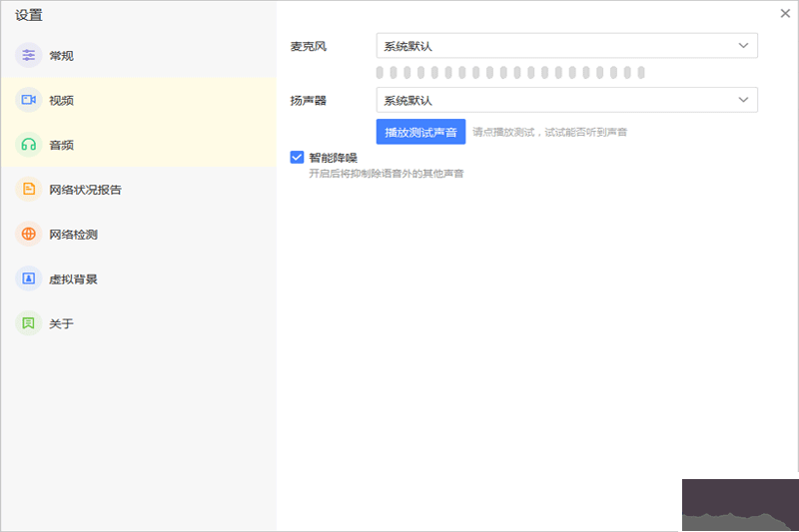
Task: Toggle the 智能降噪 checkbox
Action: [x=297, y=158]
